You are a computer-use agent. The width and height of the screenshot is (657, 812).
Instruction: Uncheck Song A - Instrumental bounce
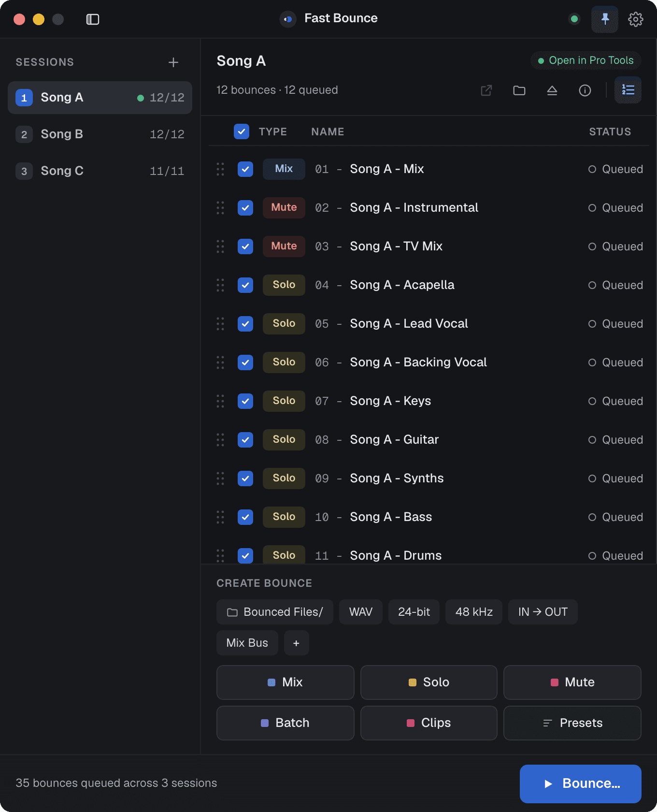click(x=245, y=208)
